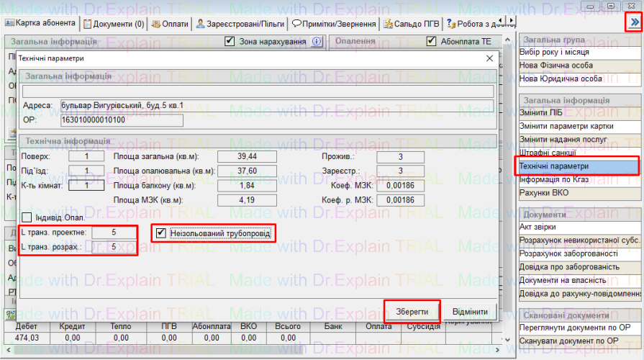Open the Документи (0) tab

(114, 24)
